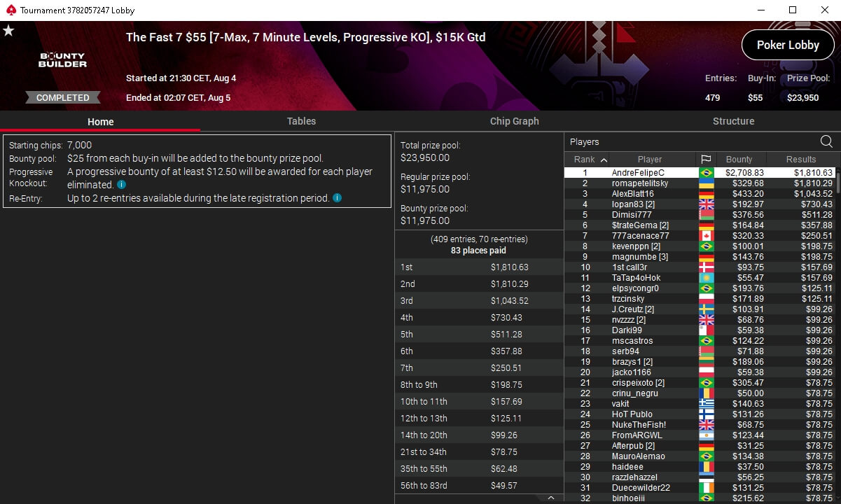This screenshot has height=504, width=841.
Task: Sort players by Bounty column
Action: [x=739, y=160]
